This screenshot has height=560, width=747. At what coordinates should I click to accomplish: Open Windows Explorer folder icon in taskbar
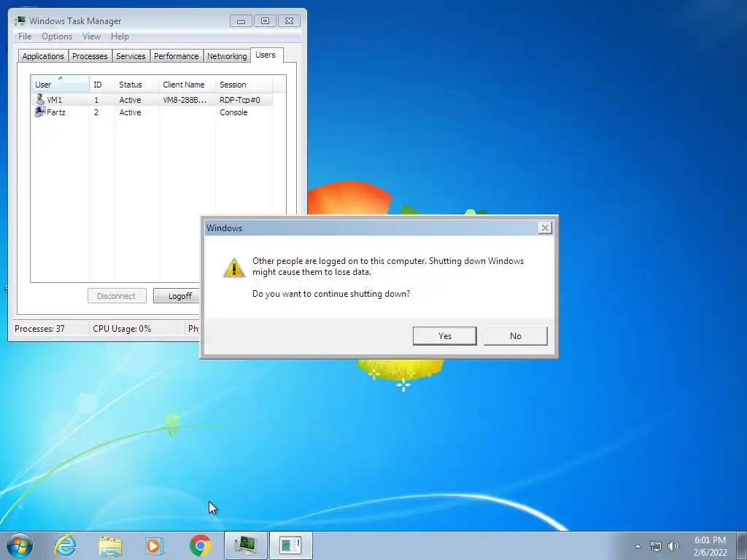click(x=111, y=545)
